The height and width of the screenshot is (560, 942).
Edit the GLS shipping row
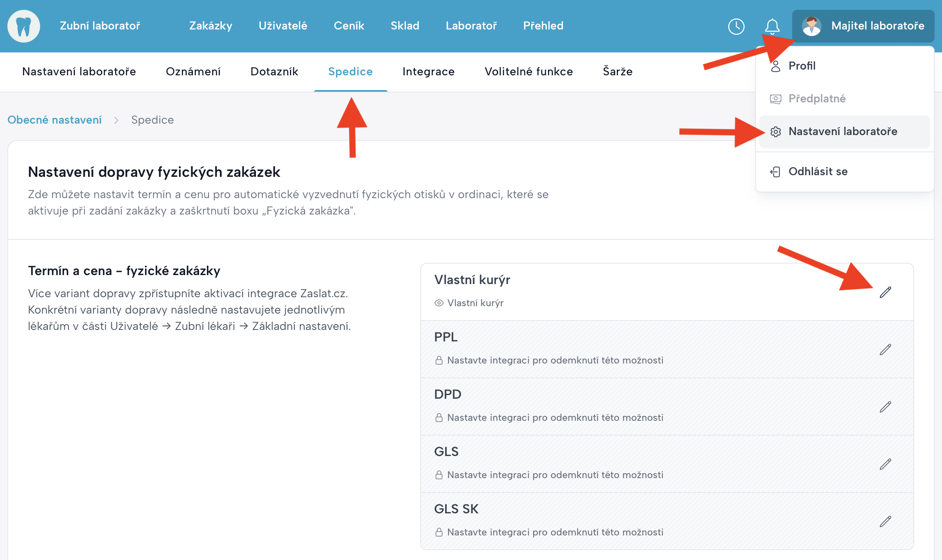tap(885, 464)
